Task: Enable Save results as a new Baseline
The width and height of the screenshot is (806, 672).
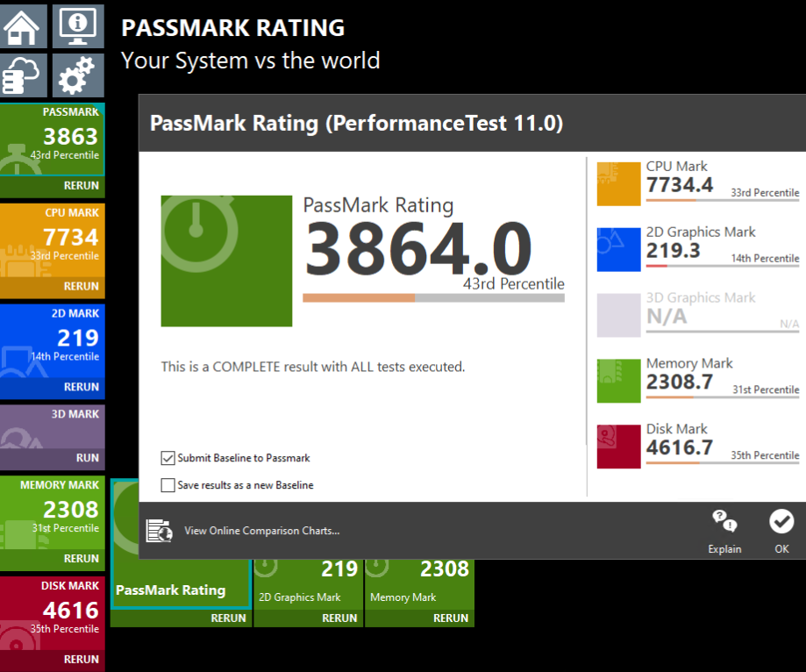Action: click(x=168, y=485)
